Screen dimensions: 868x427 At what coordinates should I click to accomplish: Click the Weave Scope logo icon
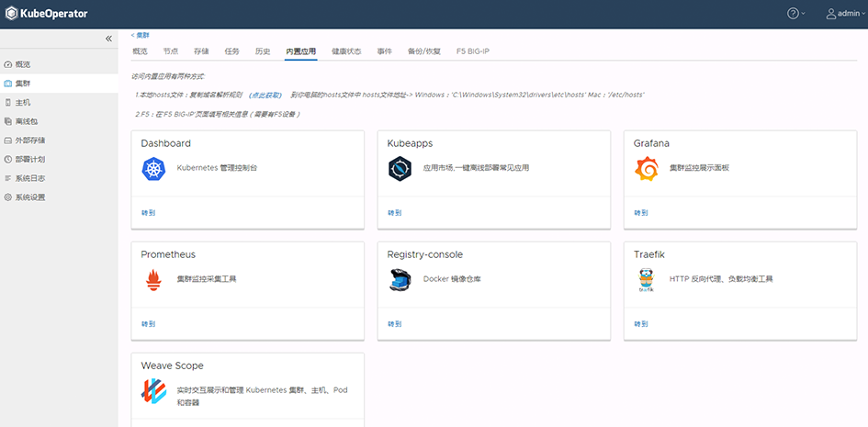coord(154,390)
